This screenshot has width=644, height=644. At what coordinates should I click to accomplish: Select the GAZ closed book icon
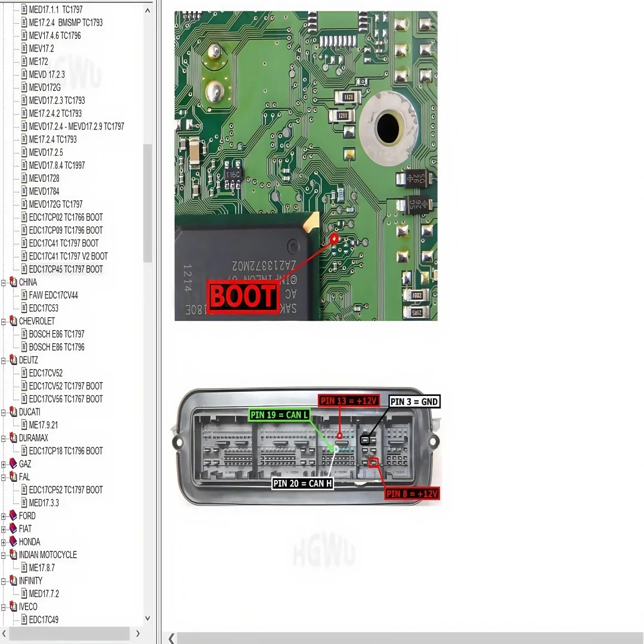tap(13, 464)
